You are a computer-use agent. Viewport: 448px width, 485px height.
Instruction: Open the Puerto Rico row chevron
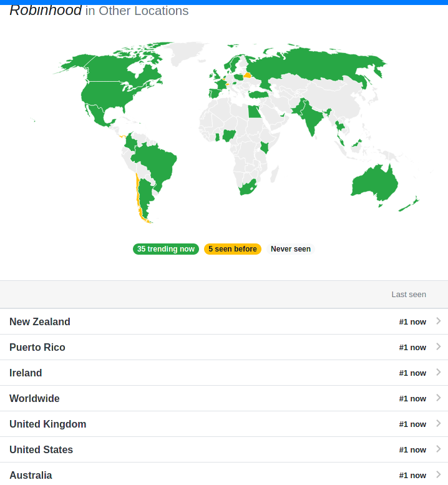coord(439,346)
